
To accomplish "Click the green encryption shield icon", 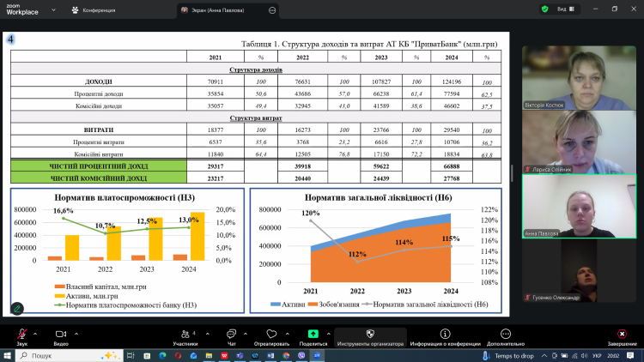I will (x=545, y=9).
